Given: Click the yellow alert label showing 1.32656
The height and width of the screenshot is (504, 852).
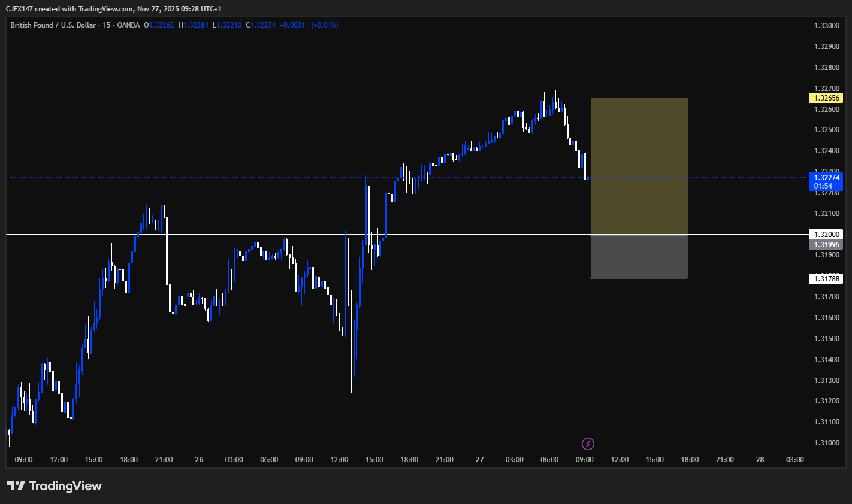Looking at the screenshot, I should tap(827, 97).
